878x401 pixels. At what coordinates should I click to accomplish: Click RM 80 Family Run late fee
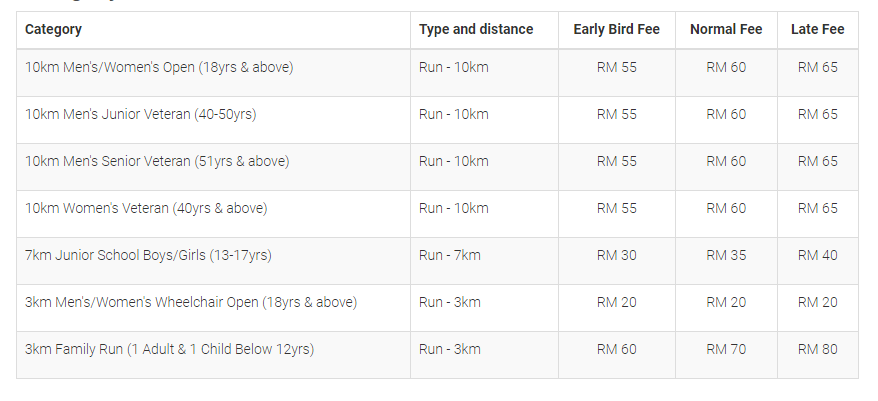click(818, 349)
